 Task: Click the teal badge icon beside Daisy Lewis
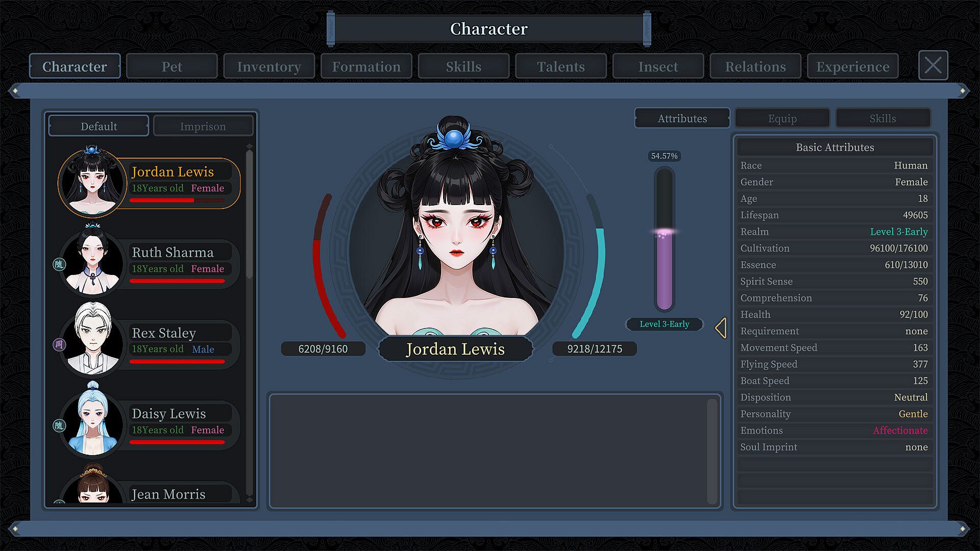click(x=59, y=425)
